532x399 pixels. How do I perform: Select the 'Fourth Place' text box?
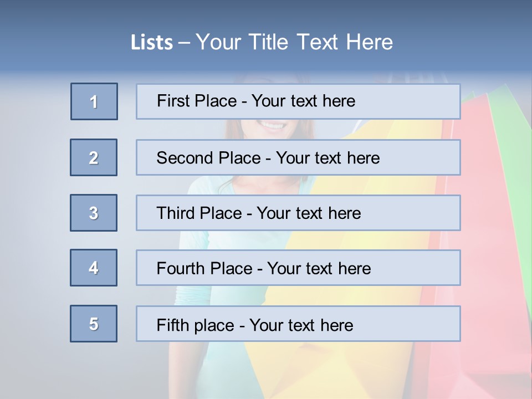[298, 268]
